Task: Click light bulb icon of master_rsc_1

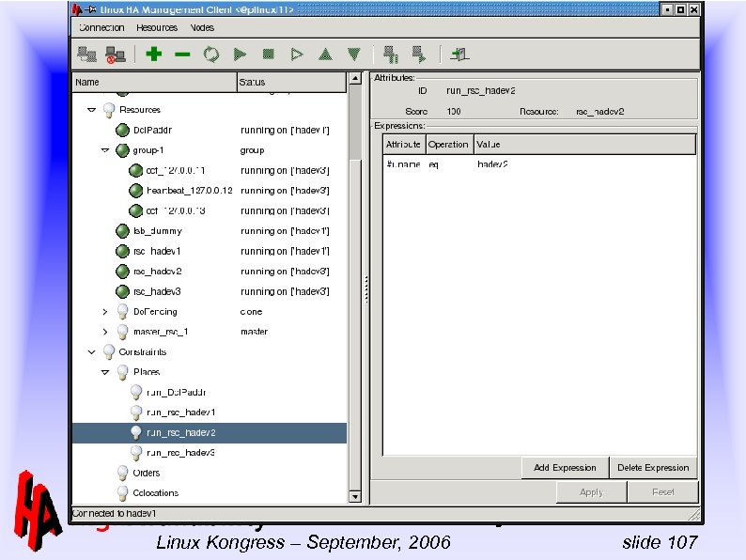Action: click(x=122, y=332)
